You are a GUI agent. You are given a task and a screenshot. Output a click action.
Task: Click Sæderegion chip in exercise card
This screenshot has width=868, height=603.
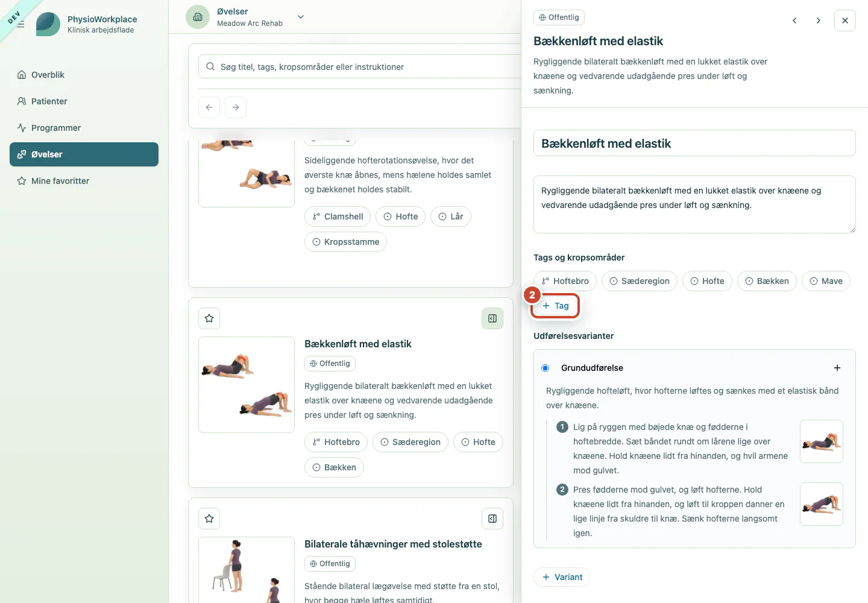[410, 442]
